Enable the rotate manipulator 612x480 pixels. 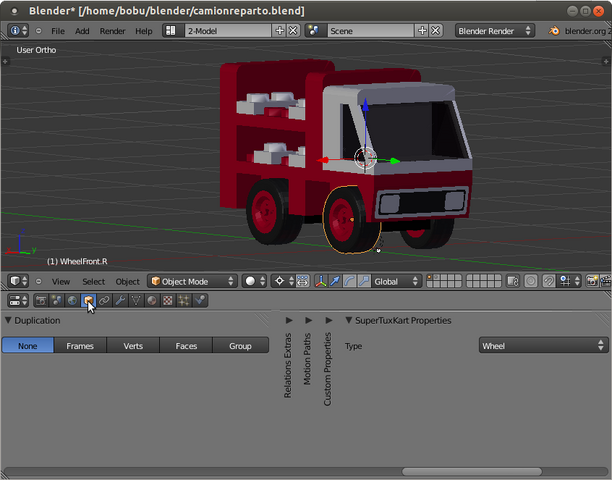point(349,281)
